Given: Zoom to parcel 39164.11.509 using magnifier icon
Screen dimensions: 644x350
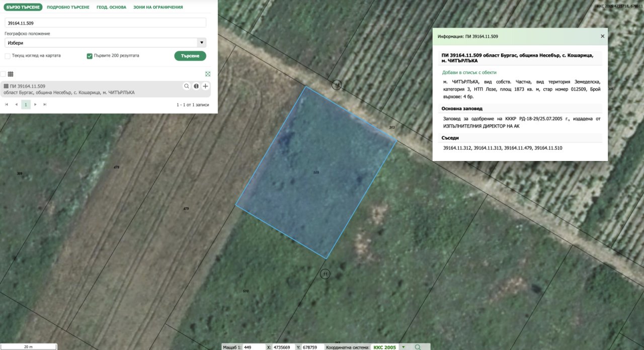Looking at the screenshot, I should pos(187,86).
